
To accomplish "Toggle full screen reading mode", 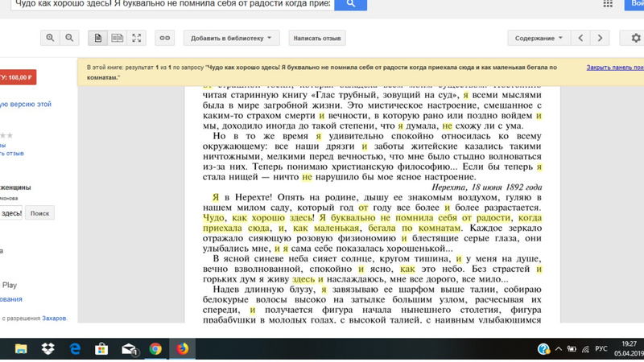I will coord(137,38).
